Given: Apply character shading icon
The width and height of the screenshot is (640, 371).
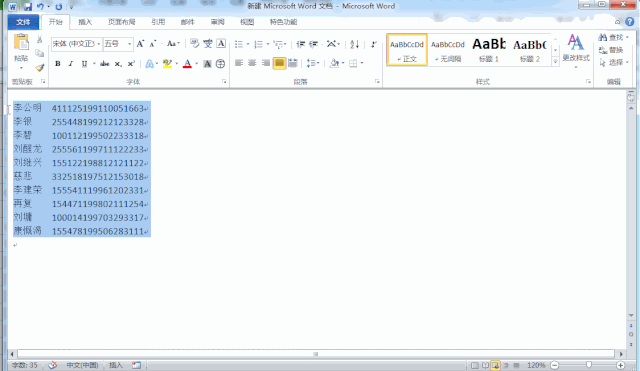Looking at the screenshot, I should coord(207,64).
